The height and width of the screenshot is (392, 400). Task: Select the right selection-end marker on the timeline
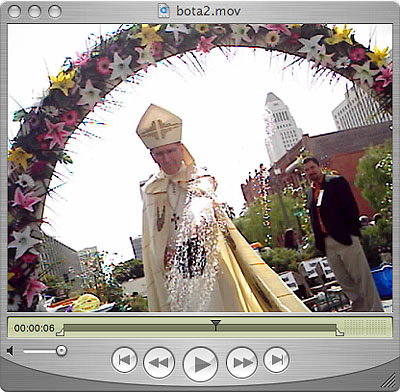click(339, 332)
